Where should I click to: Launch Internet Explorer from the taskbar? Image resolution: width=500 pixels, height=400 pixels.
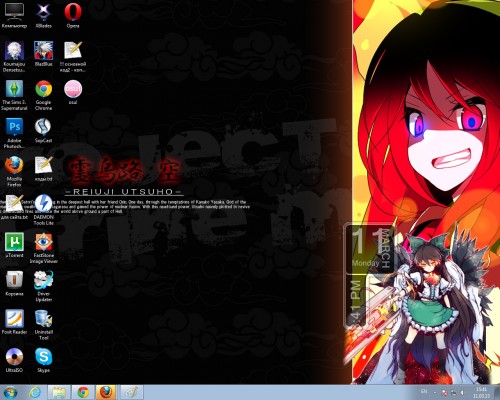35,392
